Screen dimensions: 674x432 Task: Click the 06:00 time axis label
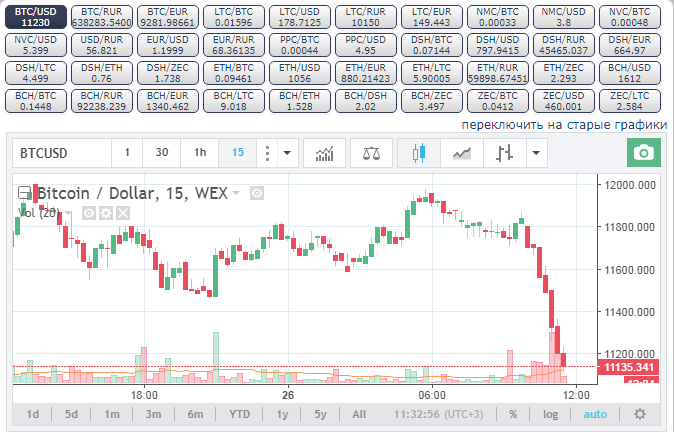pyautogui.click(x=432, y=395)
